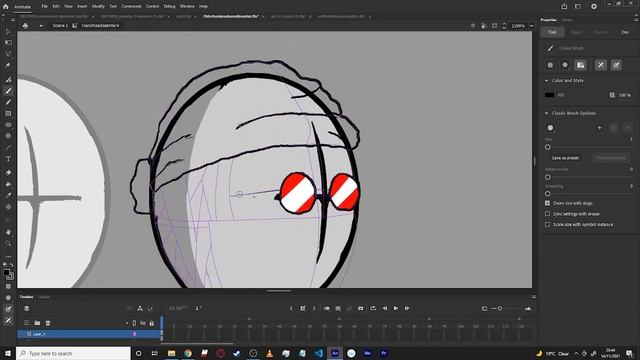Toggle pressure sensitivity wand icon
The height and width of the screenshot is (360, 640).
601,65
